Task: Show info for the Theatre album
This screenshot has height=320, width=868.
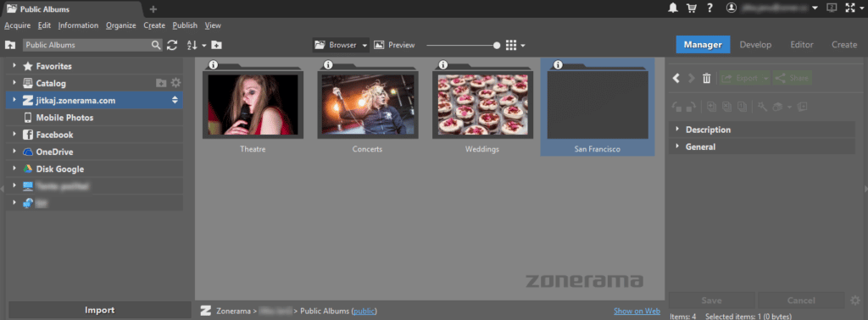Action: (214, 64)
